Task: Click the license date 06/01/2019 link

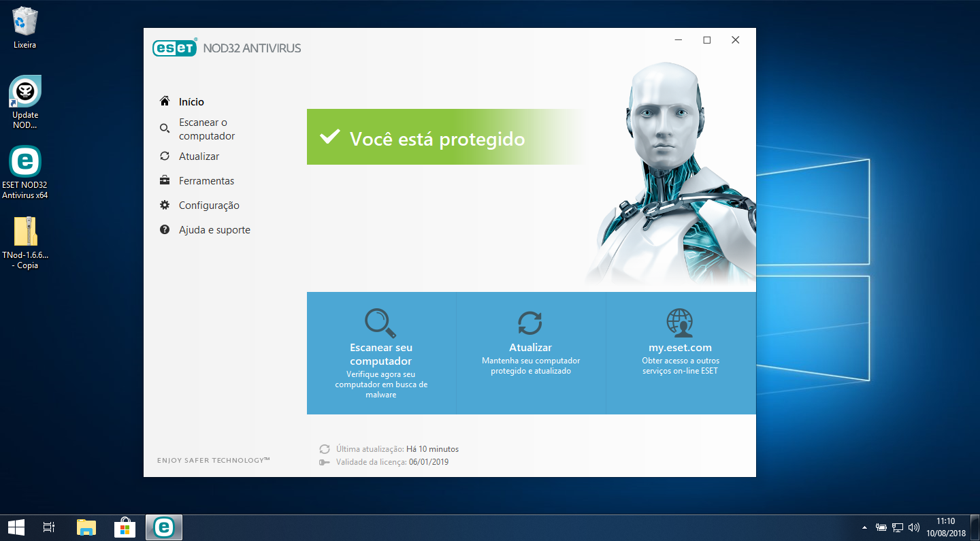Action: tap(429, 462)
